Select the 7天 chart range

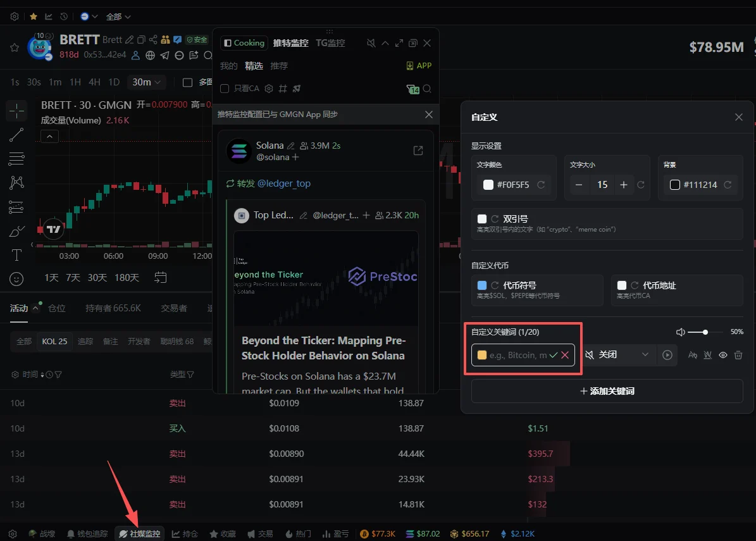[x=73, y=278]
